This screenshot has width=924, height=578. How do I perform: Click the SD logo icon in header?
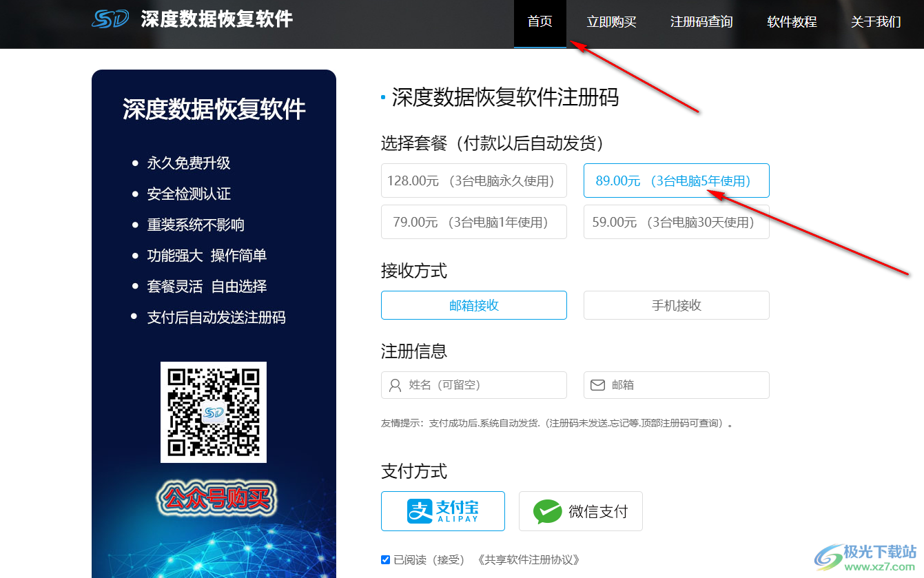(110, 19)
